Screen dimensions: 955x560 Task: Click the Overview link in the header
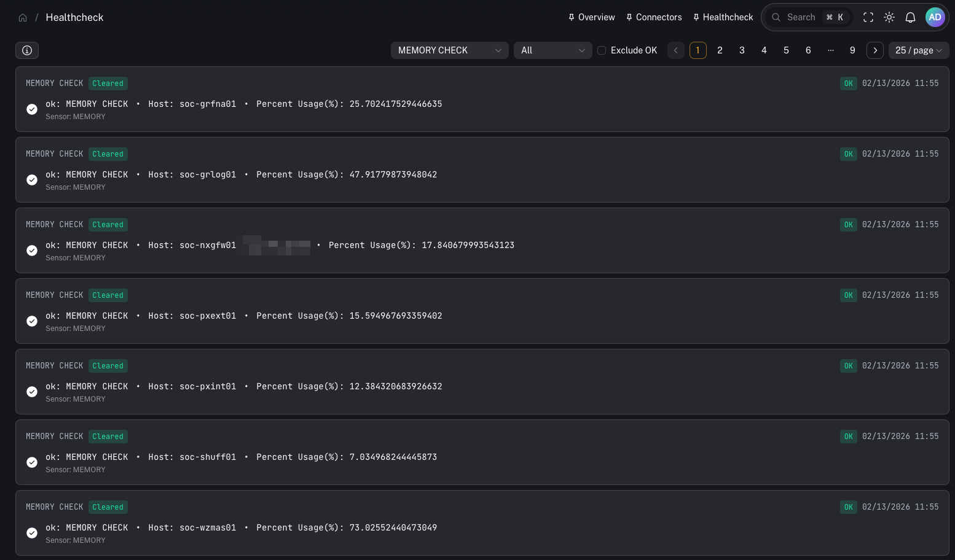click(596, 17)
